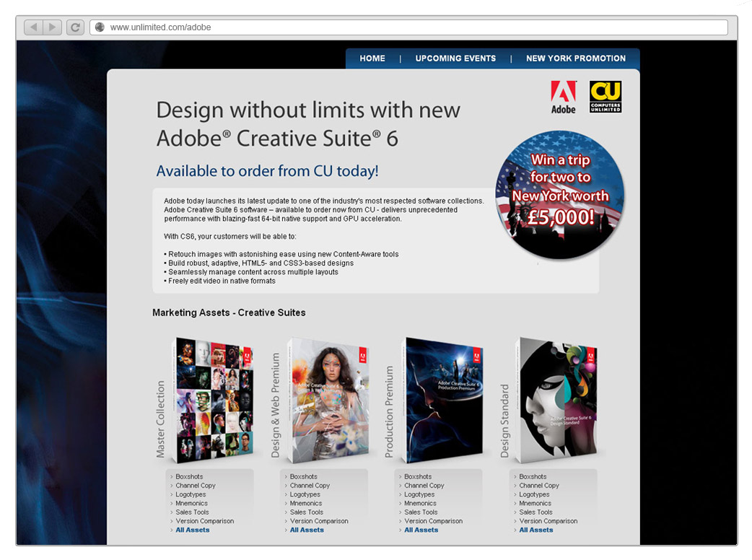Click the vertical 'Design Standard' label
This screenshot has height=560, width=752.
[504, 421]
